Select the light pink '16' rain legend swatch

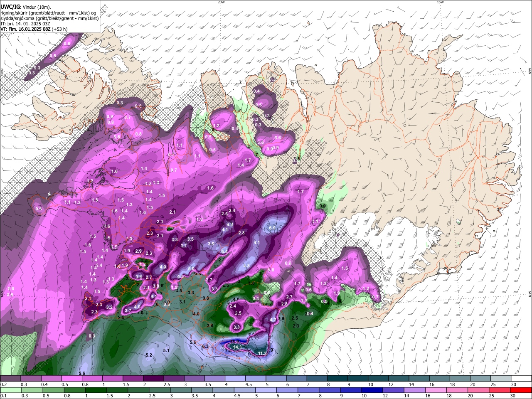coord(436,390)
